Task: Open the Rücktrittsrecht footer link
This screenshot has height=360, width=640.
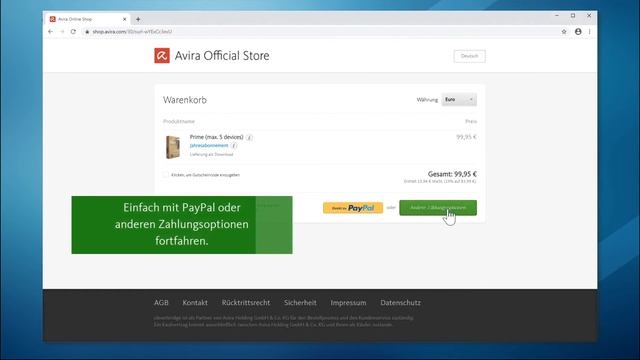Action: 246,303
